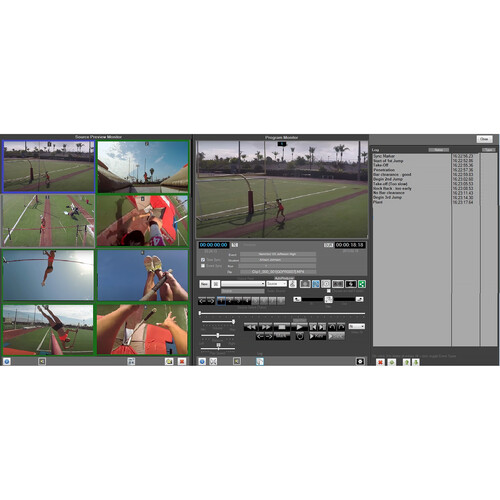Open the wide output dropdown
The width and height of the screenshot is (500, 500).
tap(243, 284)
